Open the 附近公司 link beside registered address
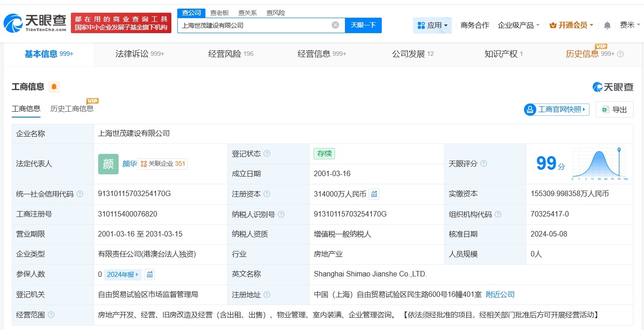This screenshot has width=644, height=330. (x=500, y=294)
